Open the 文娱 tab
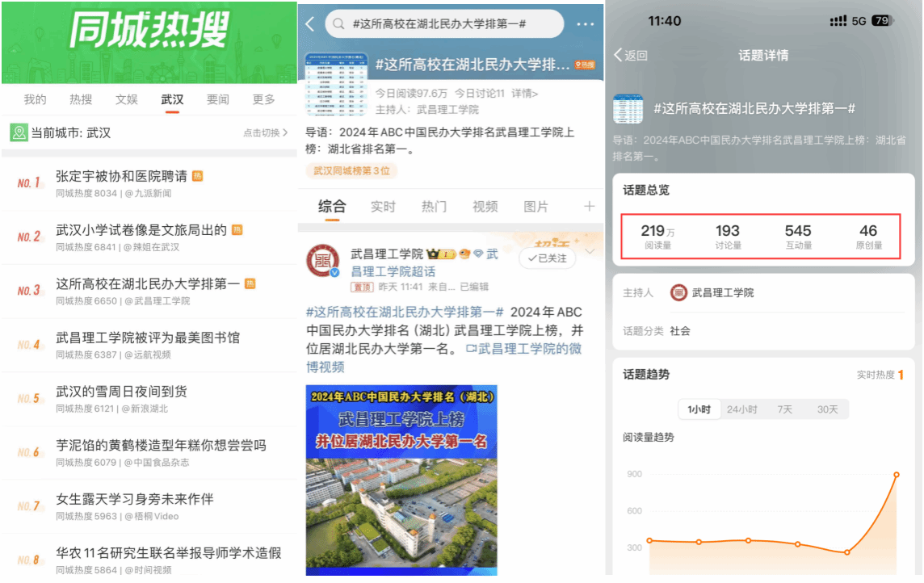Viewport: 924px width, 583px height. click(x=126, y=99)
